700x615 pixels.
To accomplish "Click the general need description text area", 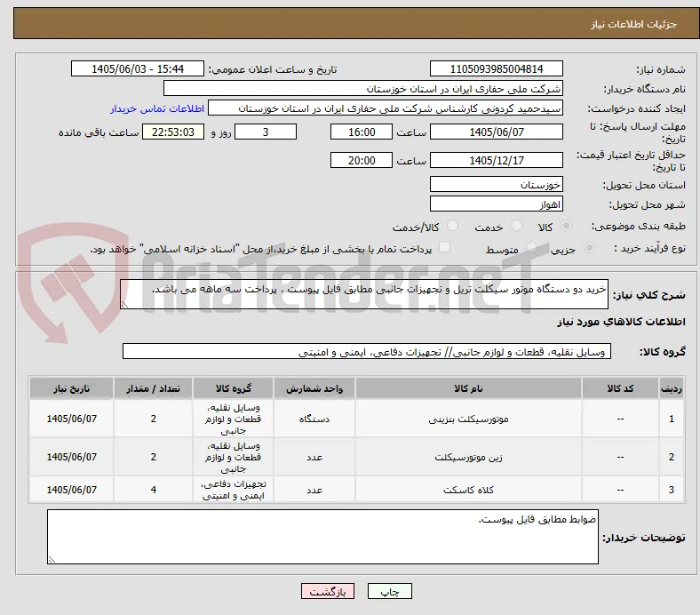I will click(x=364, y=294).
